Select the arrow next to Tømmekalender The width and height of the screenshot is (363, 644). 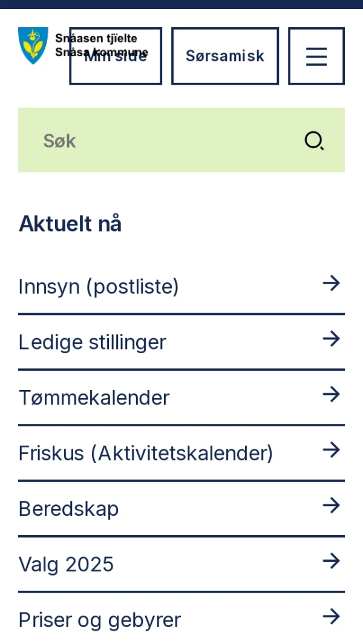click(x=331, y=394)
